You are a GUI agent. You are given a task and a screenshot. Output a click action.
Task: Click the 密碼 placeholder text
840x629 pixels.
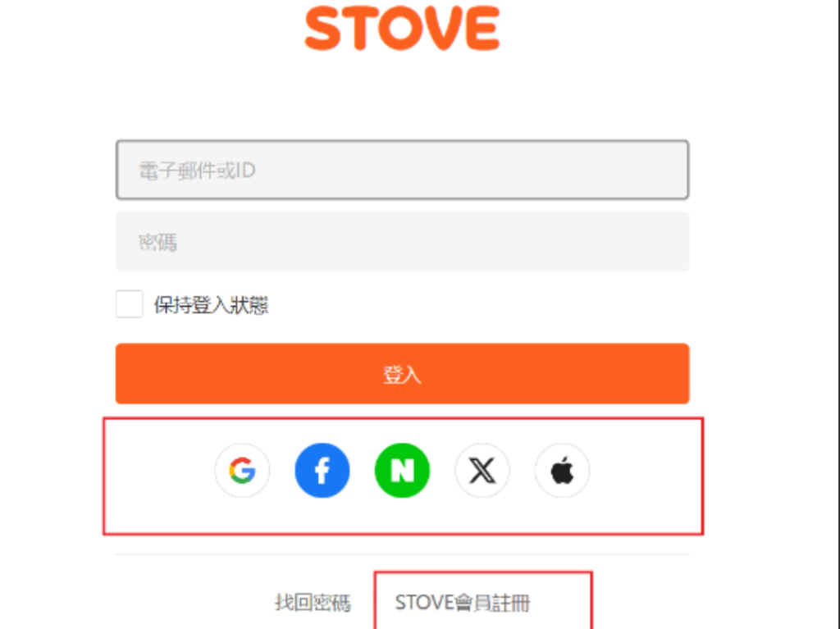157,242
